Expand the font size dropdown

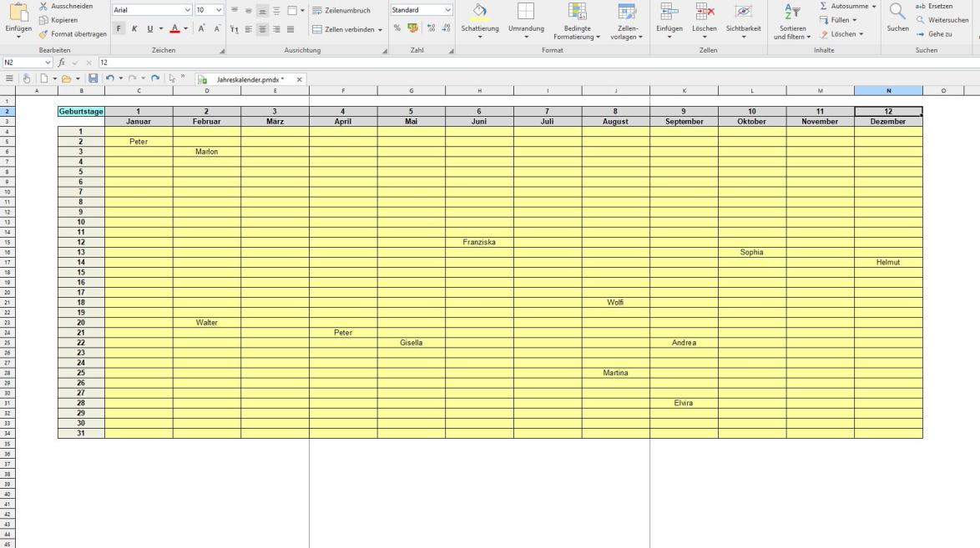(219, 10)
